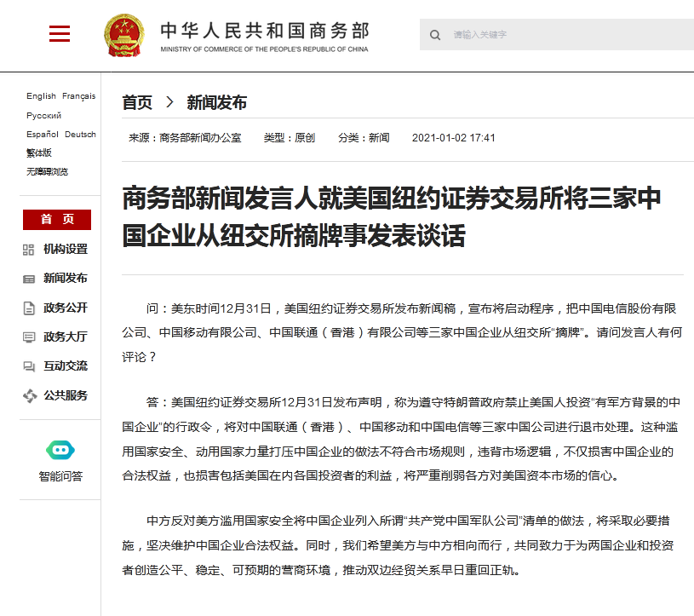Click the article headline 商务部新闻发言人就美国纽约证券交易所
The image size is (694, 616).
click(391, 216)
